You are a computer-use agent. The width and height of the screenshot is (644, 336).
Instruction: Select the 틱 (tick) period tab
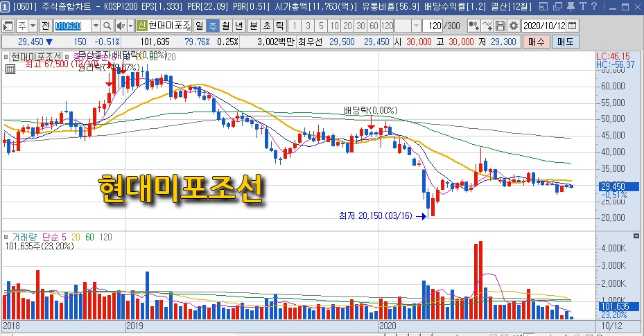click(280, 26)
